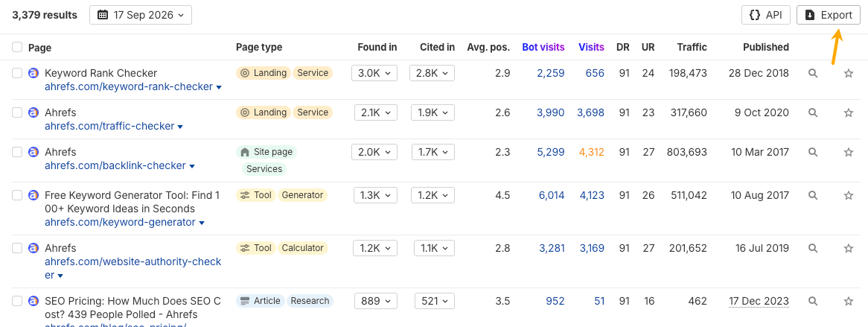Star the keyword-rank-checker page
The width and height of the screenshot is (868, 327).
(x=849, y=73)
